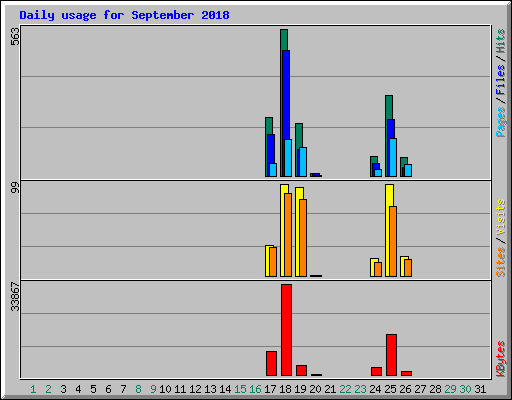Viewport: 512px width, 400px height.
Task: Select the orange sites bar for day 18
Action: (288, 235)
